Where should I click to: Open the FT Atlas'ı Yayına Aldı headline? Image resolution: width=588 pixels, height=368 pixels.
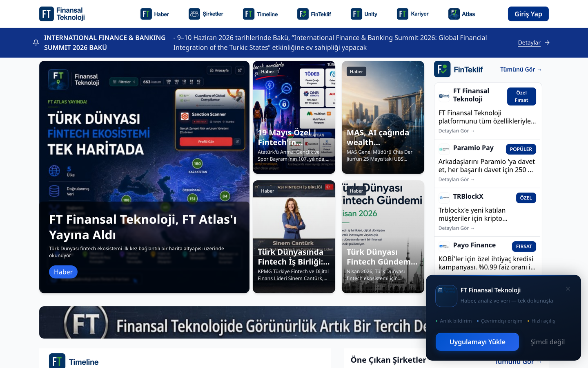143,227
